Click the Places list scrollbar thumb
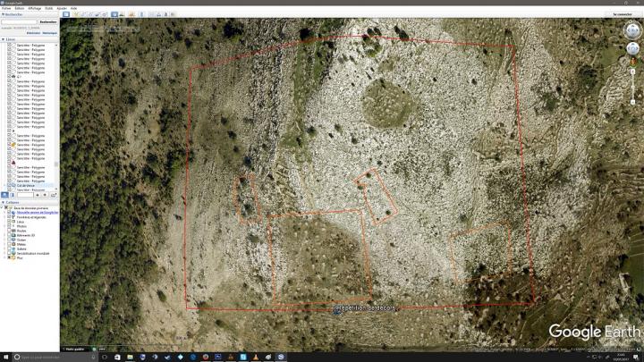The width and height of the screenshot is (644, 362). pos(56,164)
